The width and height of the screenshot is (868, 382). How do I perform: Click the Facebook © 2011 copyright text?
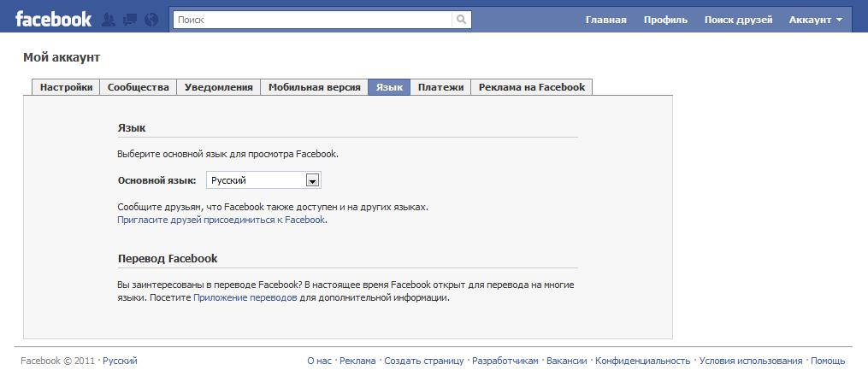click(59, 361)
